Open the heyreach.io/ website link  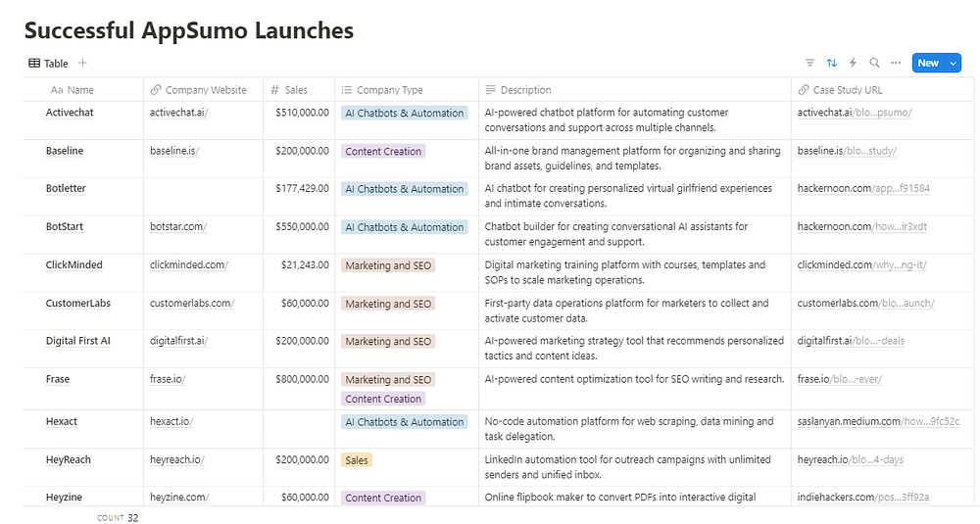[176, 459]
